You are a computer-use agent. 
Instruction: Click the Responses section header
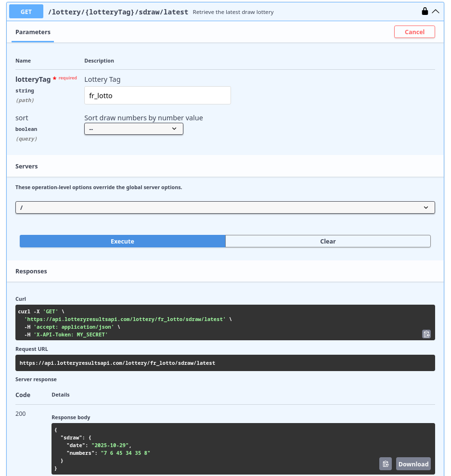(x=31, y=271)
